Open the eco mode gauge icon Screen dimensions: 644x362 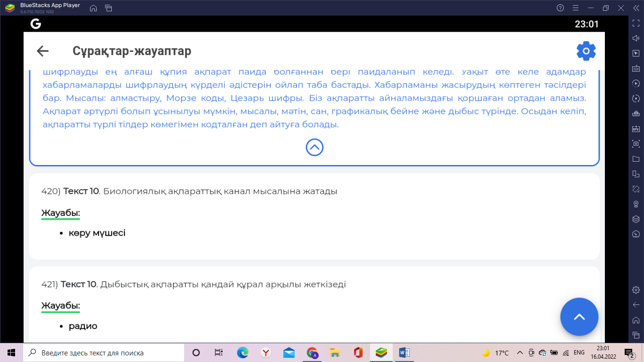[x=636, y=234]
